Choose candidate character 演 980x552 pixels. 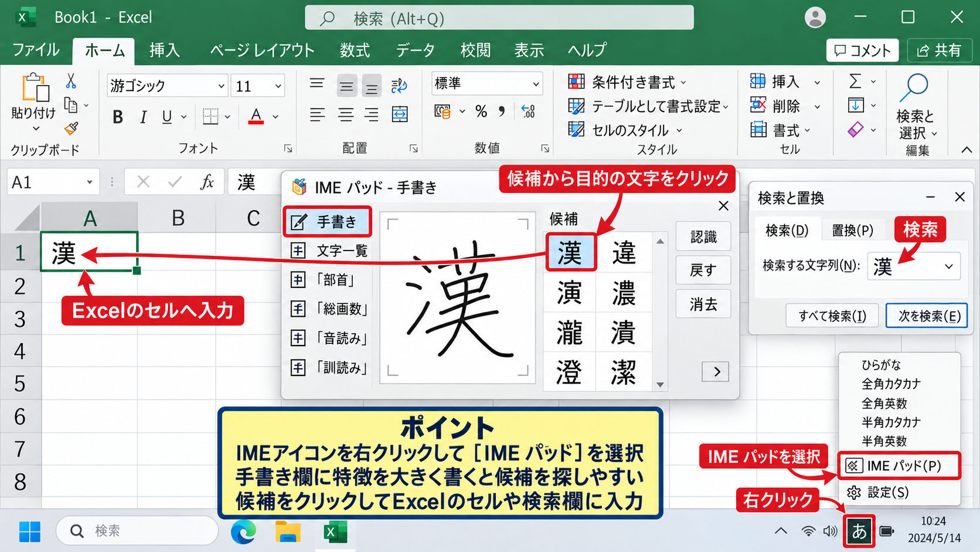570,293
